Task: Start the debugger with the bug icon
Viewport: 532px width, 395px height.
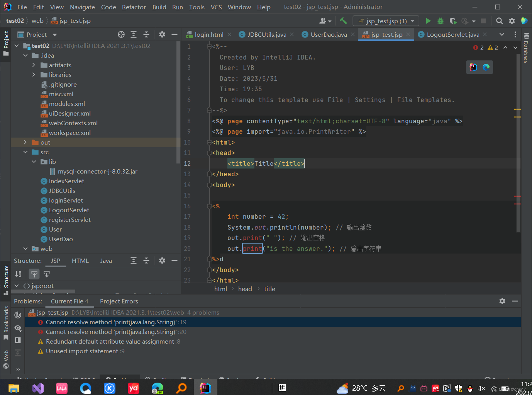Action: 441,21
